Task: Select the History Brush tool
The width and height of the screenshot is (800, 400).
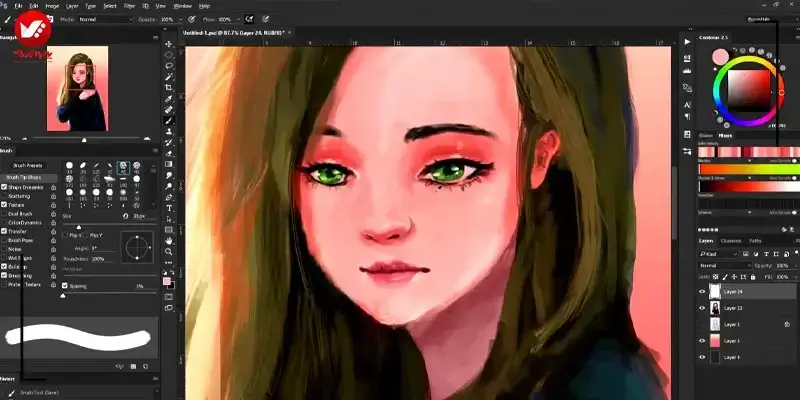Action: click(169, 142)
